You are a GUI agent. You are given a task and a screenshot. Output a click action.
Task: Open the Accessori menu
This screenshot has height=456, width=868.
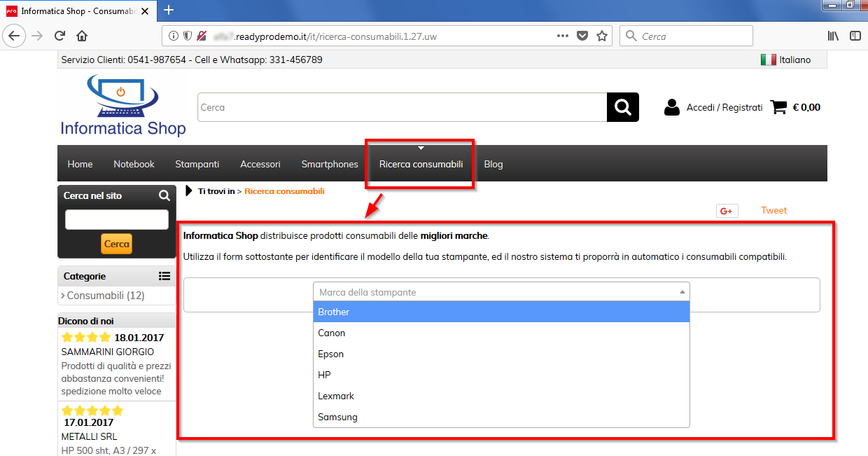260,164
